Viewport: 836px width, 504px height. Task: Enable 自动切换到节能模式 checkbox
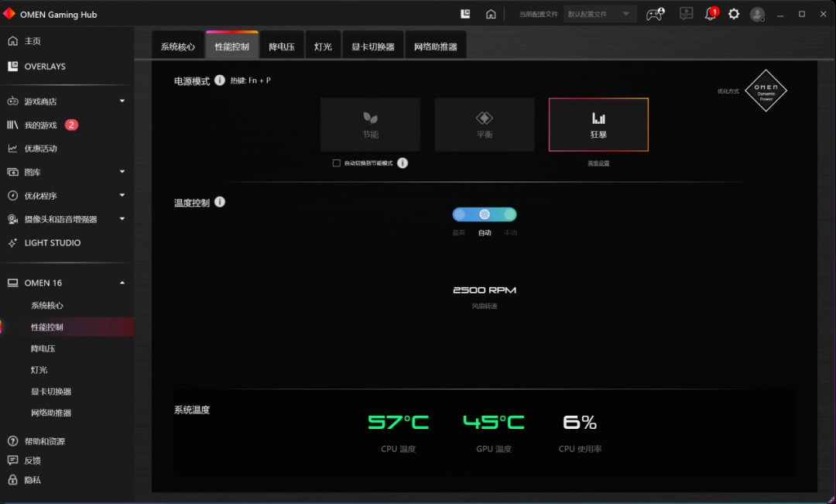337,163
